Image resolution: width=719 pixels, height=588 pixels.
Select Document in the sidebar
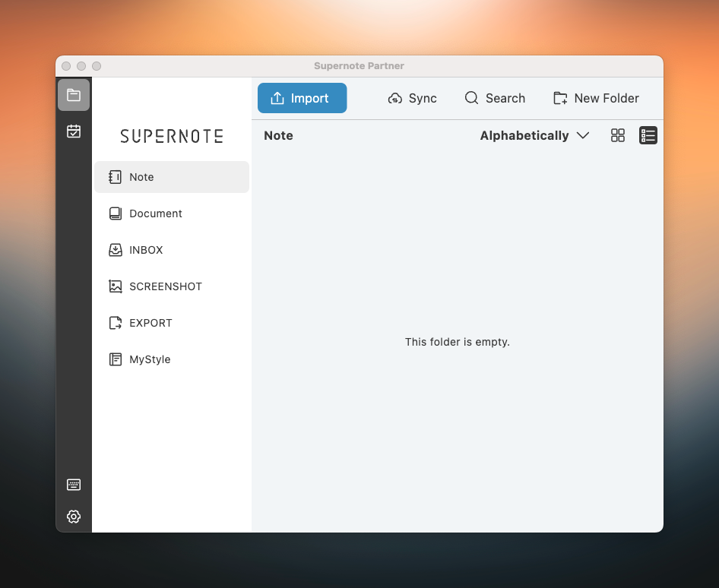(172, 213)
